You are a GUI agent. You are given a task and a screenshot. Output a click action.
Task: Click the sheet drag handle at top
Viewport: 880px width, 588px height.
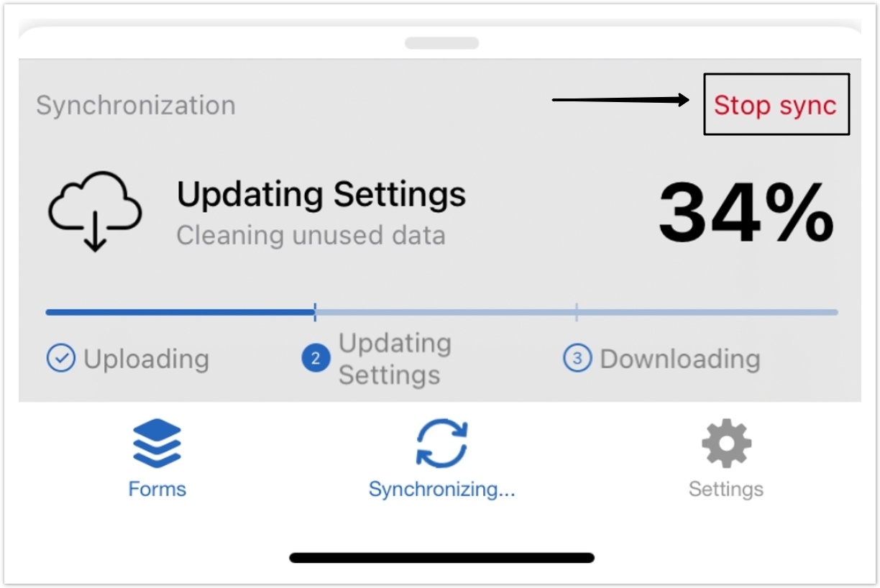[441, 43]
